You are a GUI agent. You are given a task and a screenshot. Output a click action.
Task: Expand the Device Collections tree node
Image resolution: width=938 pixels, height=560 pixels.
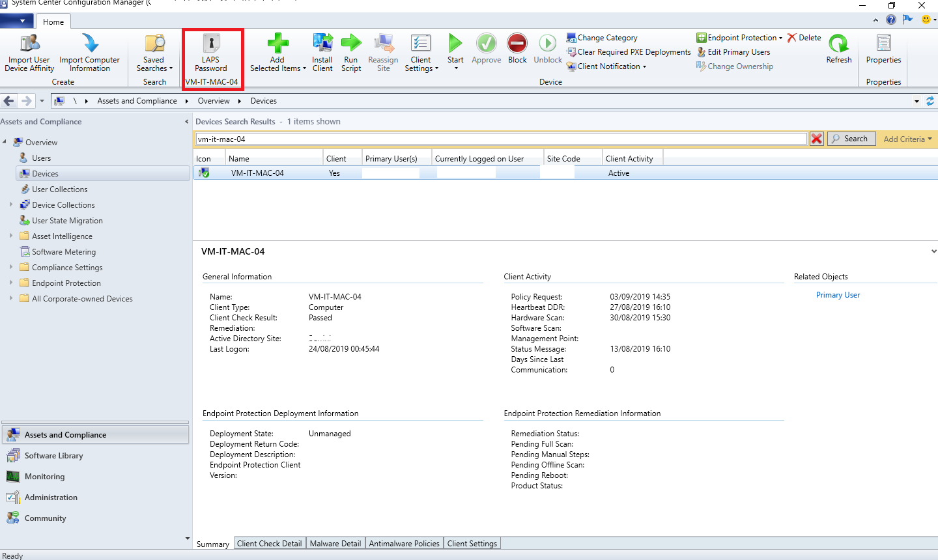[11, 204]
